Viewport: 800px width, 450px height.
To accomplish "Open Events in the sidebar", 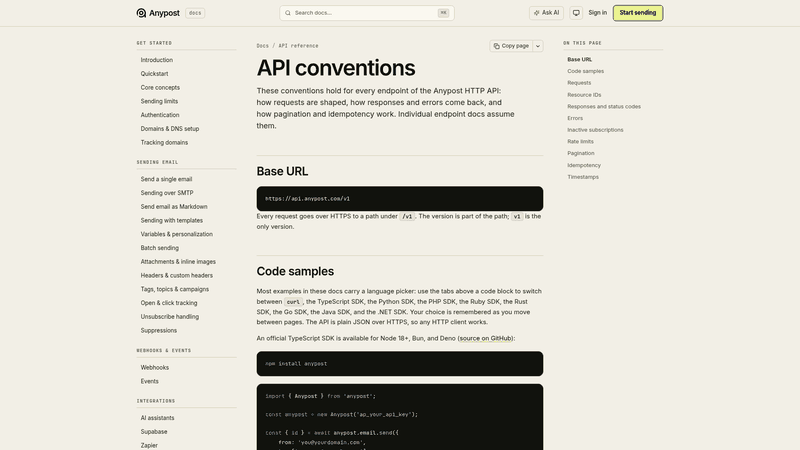I will (x=149, y=381).
